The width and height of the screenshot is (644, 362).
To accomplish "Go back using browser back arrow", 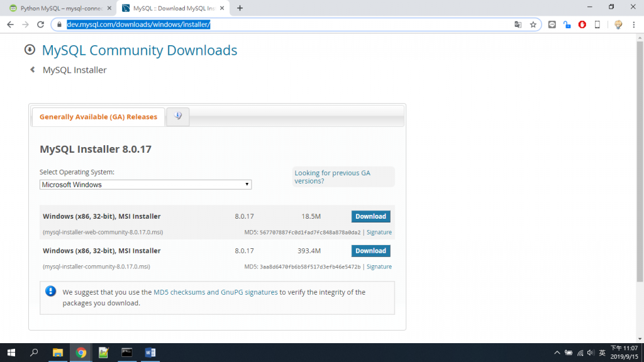I will [x=10, y=25].
